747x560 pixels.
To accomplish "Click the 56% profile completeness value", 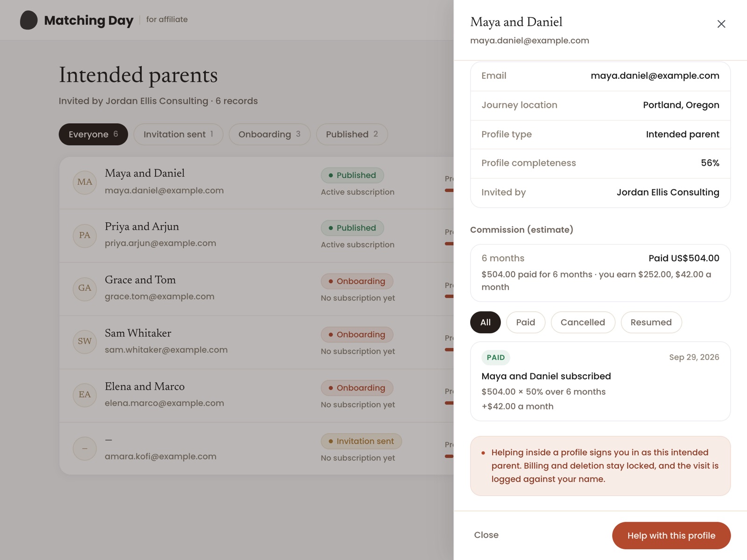I will [x=710, y=163].
